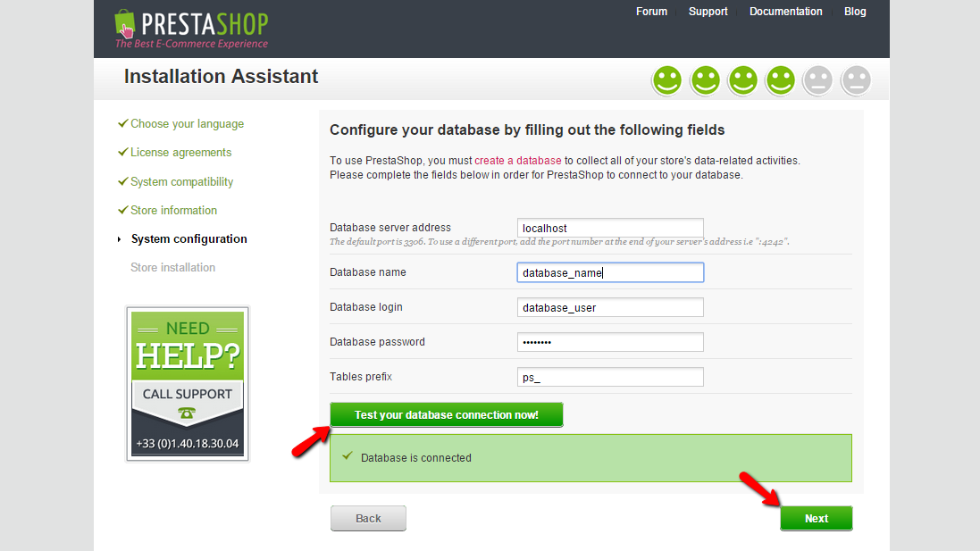Image resolution: width=980 pixels, height=551 pixels.
Task: Click the second green smiley progress icon
Action: [x=705, y=80]
